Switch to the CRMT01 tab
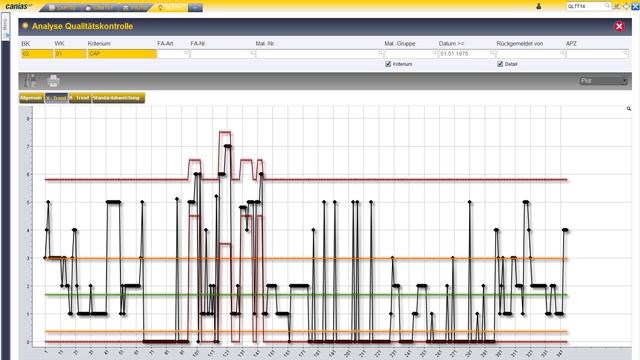Image resolution: width=640 pixels, height=360 pixels. click(x=100, y=8)
